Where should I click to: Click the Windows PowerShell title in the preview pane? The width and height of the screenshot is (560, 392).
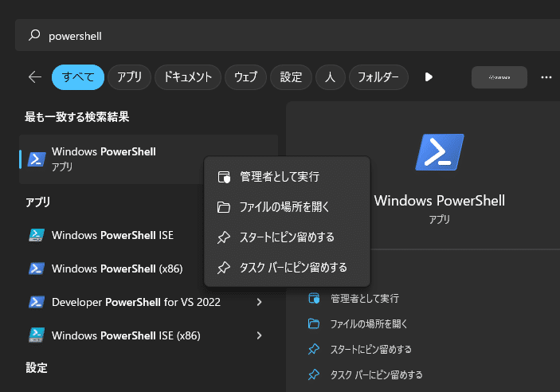pyautogui.click(x=440, y=201)
